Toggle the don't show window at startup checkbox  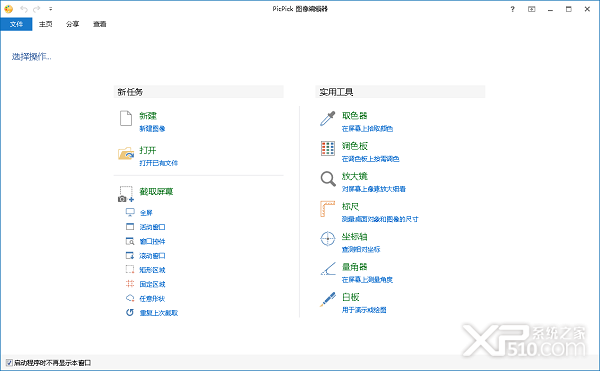pyautogui.click(x=9, y=363)
